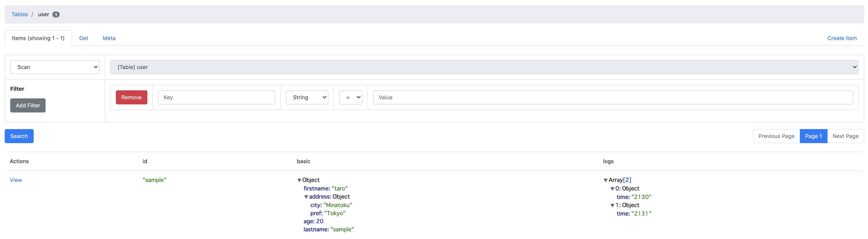
Task: Go to the Tables breadcrumb link
Action: [20, 14]
